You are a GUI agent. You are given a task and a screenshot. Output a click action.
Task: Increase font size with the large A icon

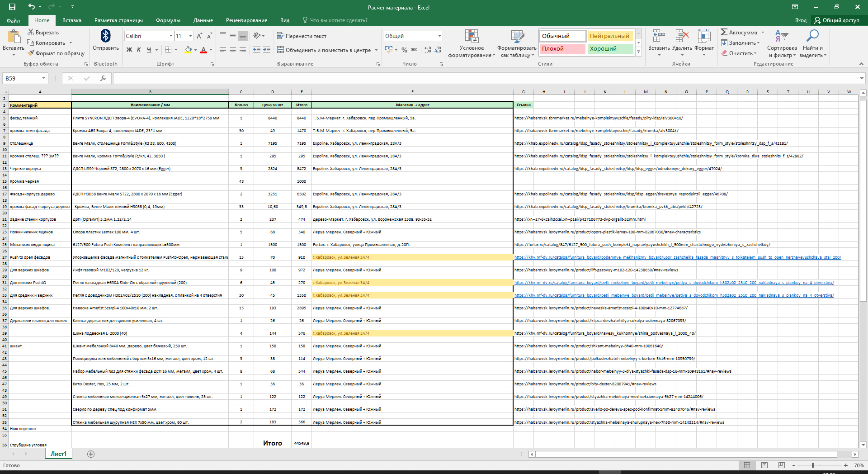tap(199, 36)
